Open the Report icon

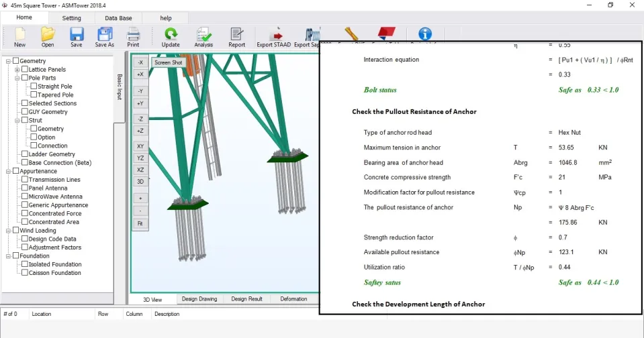(237, 34)
